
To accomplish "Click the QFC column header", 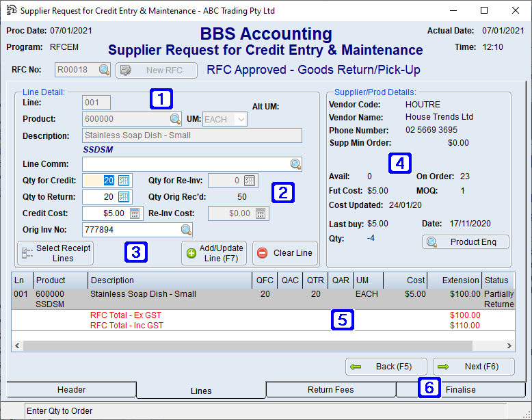I will 265,280.
